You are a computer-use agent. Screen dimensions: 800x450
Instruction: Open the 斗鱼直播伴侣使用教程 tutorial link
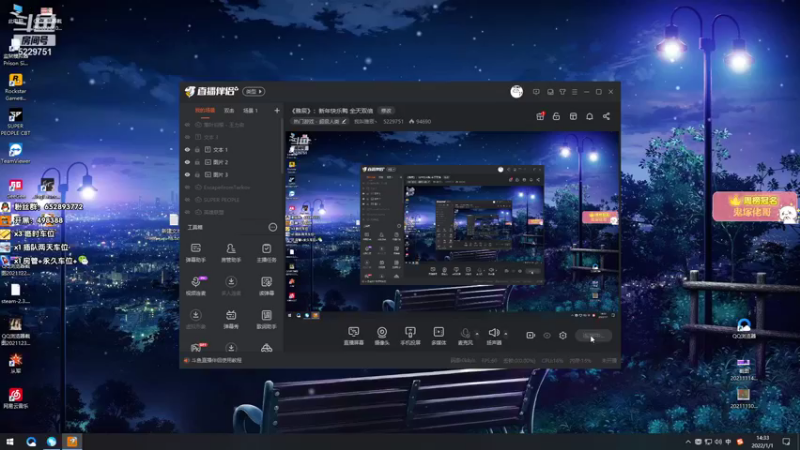[x=216, y=360]
